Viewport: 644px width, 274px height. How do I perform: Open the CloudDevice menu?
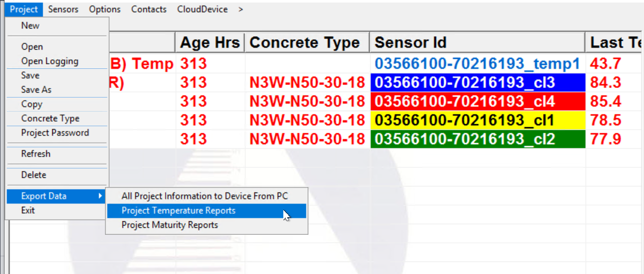tap(202, 9)
